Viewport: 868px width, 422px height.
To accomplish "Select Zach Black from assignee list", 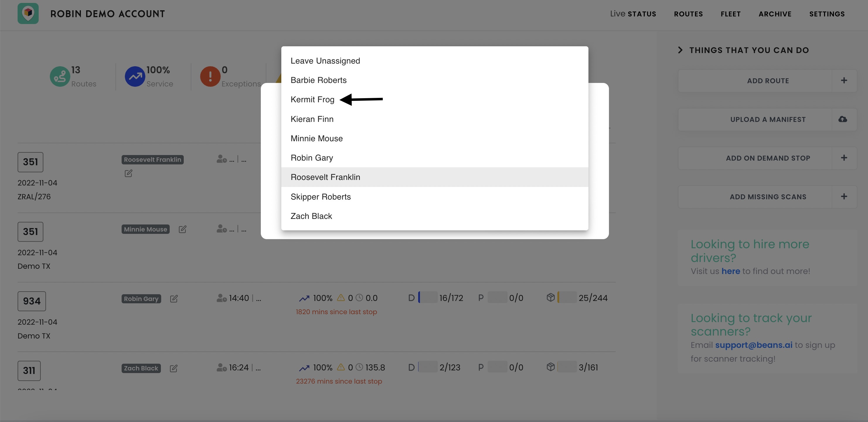I will [x=311, y=216].
